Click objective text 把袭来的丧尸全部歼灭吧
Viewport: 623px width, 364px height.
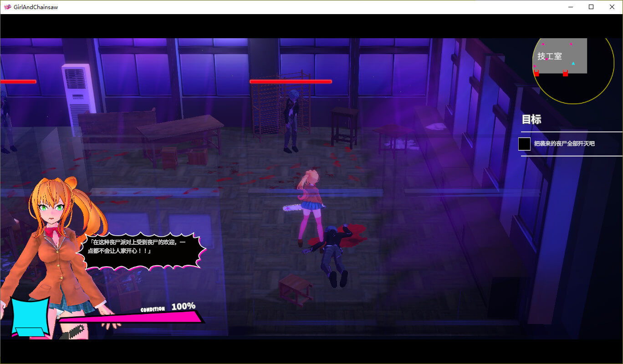[x=564, y=144]
